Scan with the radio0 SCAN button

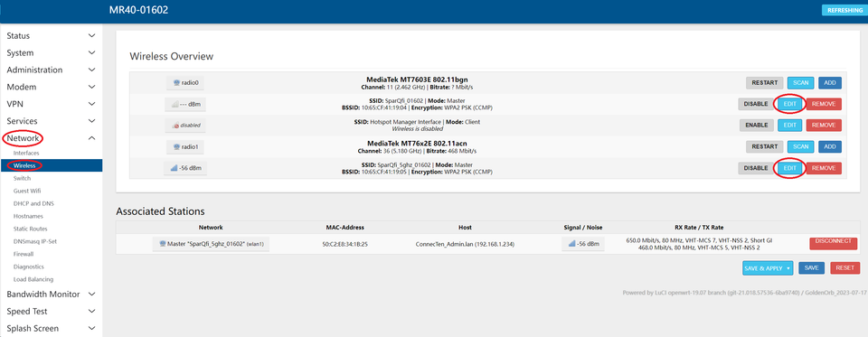pyautogui.click(x=800, y=83)
